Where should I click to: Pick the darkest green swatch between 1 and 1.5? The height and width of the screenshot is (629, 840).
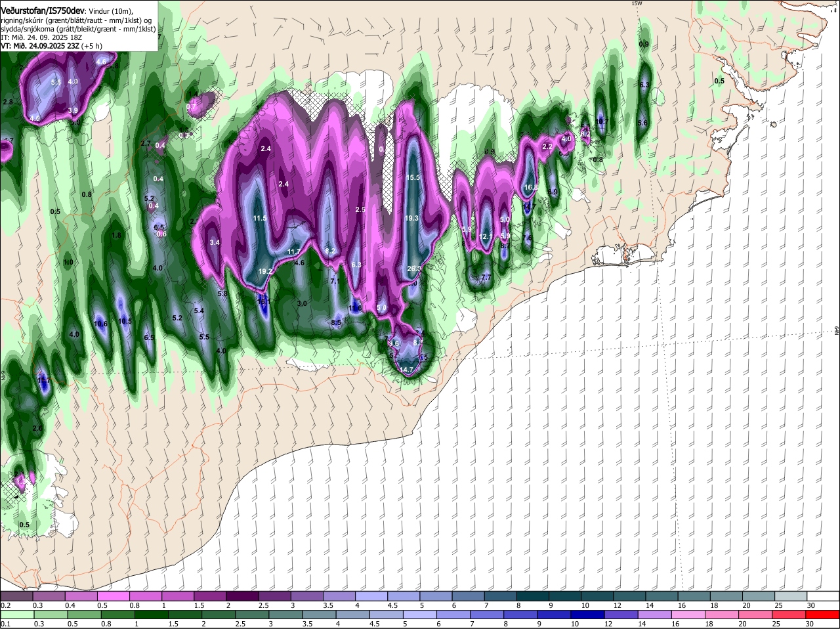152,615
